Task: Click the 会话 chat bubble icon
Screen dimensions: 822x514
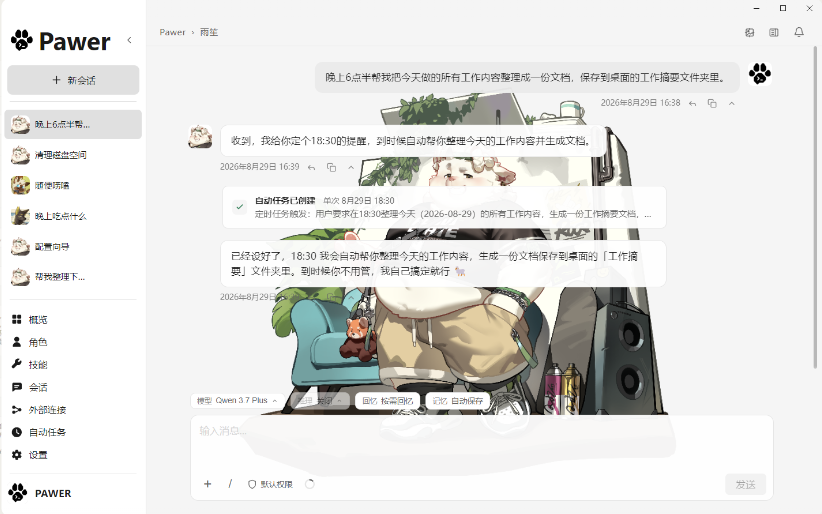Action: click(x=17, y=387)
